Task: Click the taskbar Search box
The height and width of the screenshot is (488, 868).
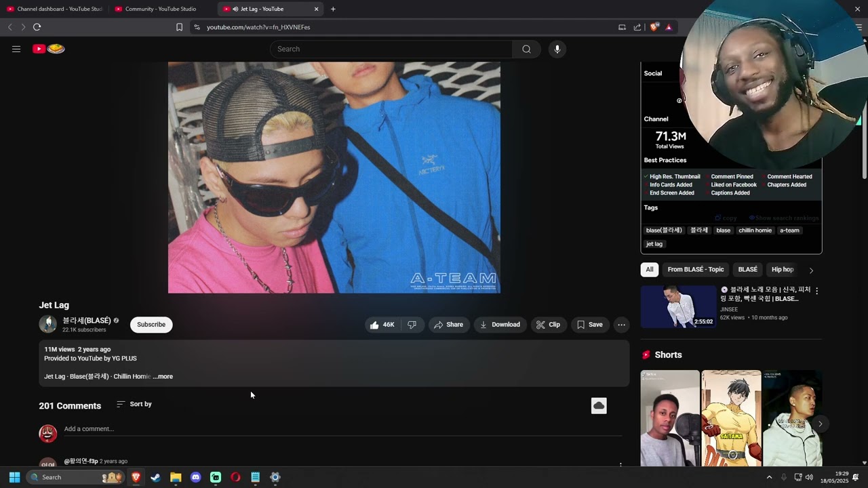Action: 76,477
